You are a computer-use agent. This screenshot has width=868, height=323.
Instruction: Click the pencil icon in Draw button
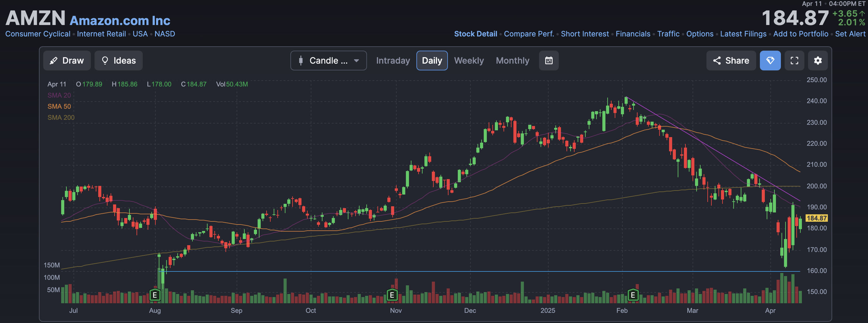(53, 61)
